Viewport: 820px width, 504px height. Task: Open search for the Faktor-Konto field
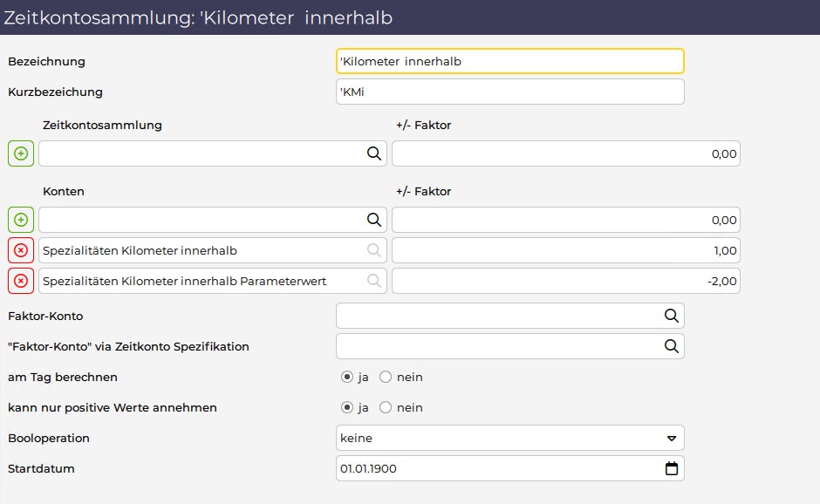click(x=672, y=316)
